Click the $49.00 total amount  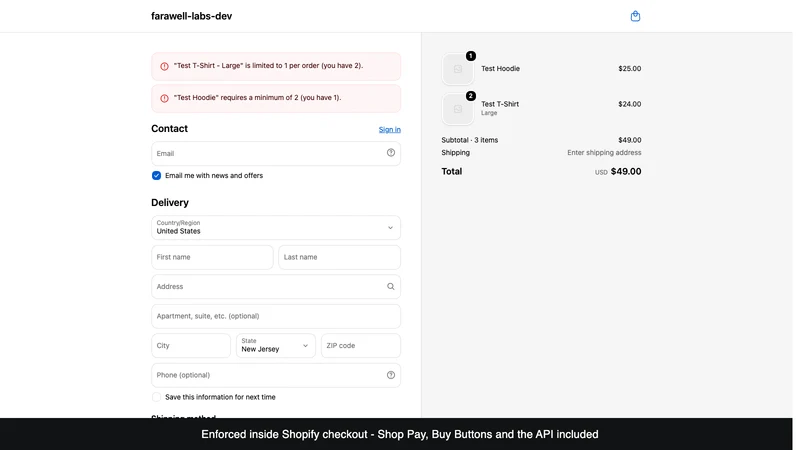tap(626, 171)
